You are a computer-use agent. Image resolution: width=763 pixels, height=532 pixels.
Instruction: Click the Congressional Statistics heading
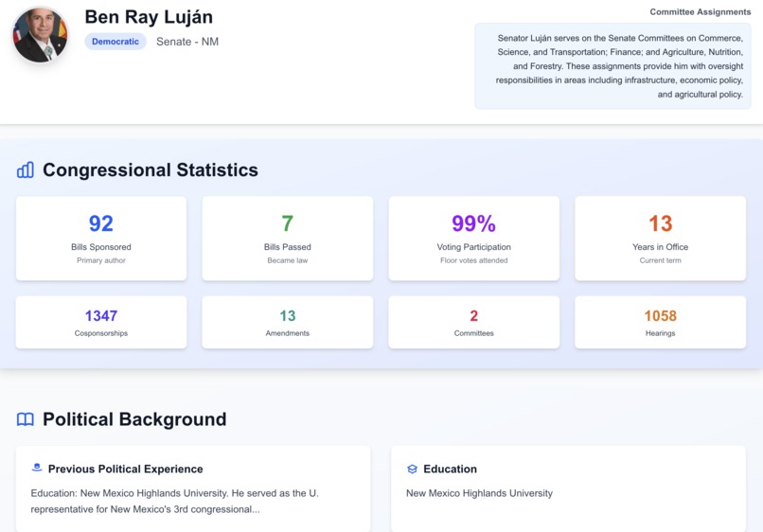coord(151,169)
